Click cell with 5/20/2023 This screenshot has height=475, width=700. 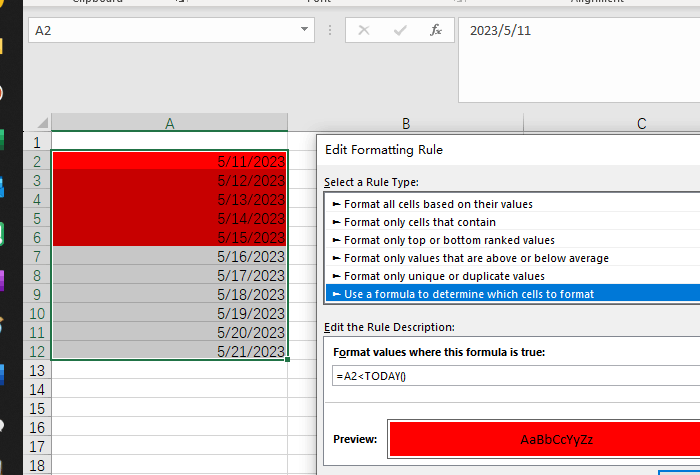point(170,332)
